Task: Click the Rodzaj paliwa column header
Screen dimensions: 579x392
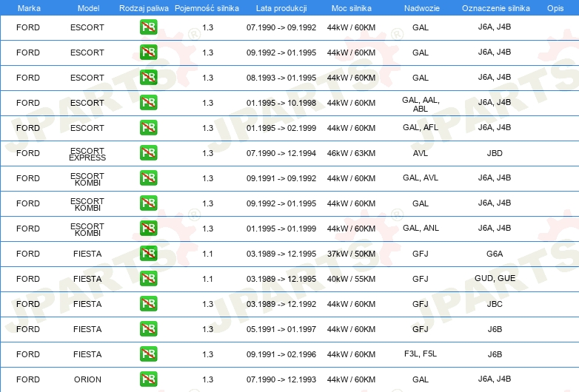Action: pyautogui.click(x=144, y=8)
